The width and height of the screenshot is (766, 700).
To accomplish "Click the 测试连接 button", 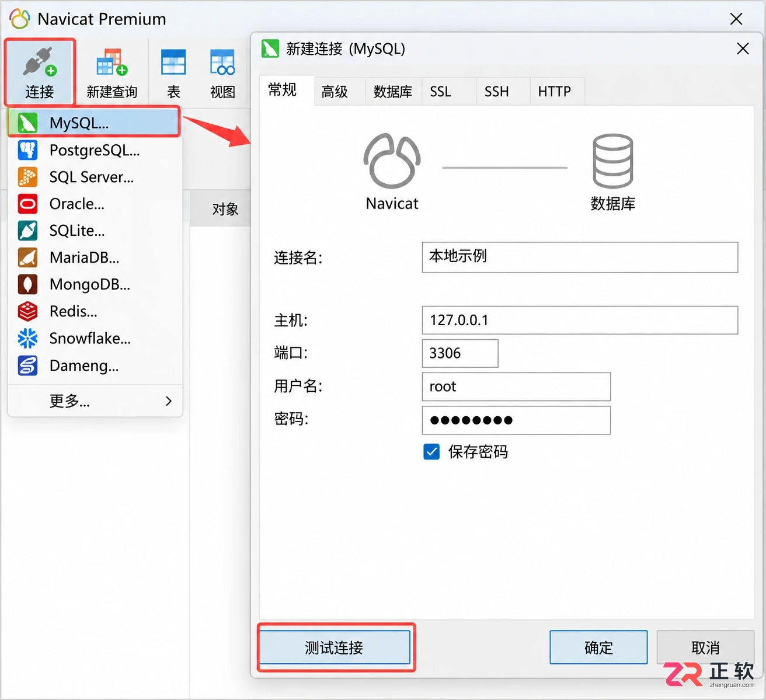I will 335,647.
